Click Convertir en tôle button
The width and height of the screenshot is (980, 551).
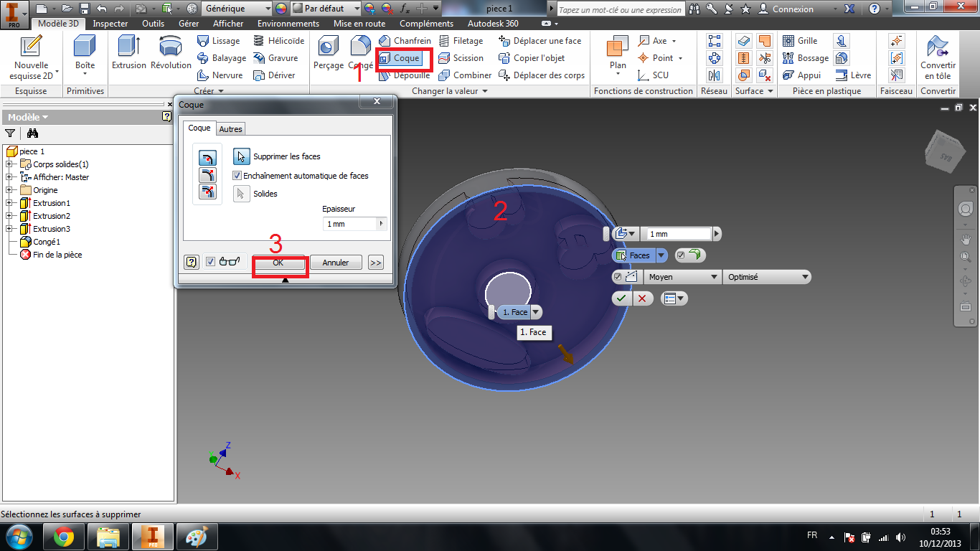(x=938, y=58)
